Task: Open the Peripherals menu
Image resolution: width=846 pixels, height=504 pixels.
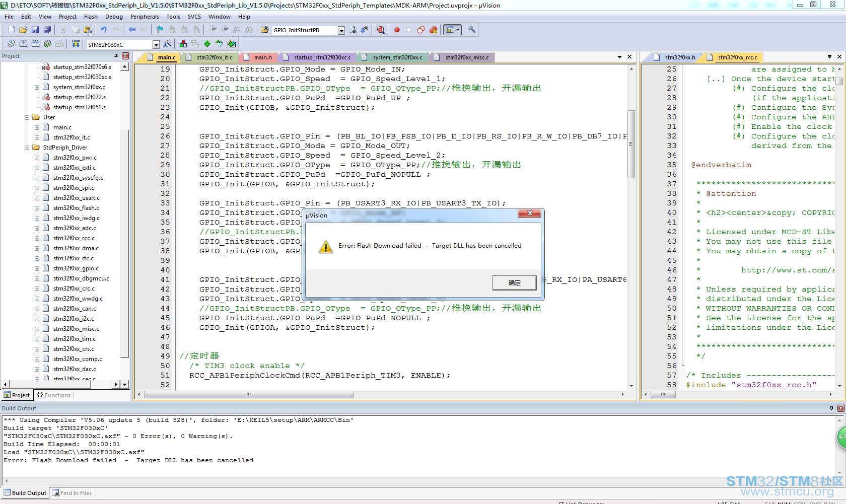Action: pos(145,17)
